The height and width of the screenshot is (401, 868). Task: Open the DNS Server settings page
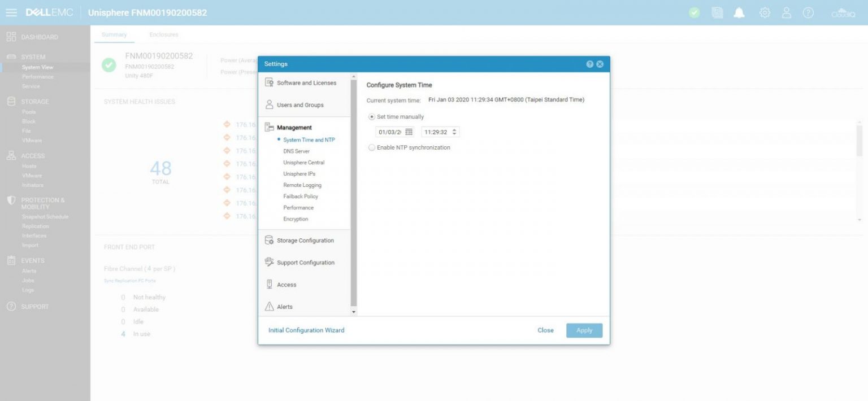point(297,151)
